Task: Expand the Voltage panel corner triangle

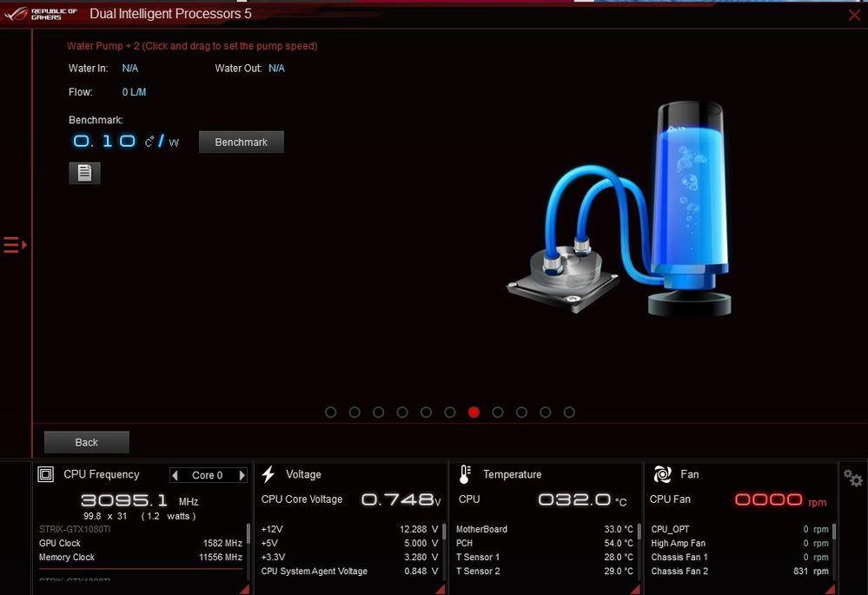Action: [441, 590]
